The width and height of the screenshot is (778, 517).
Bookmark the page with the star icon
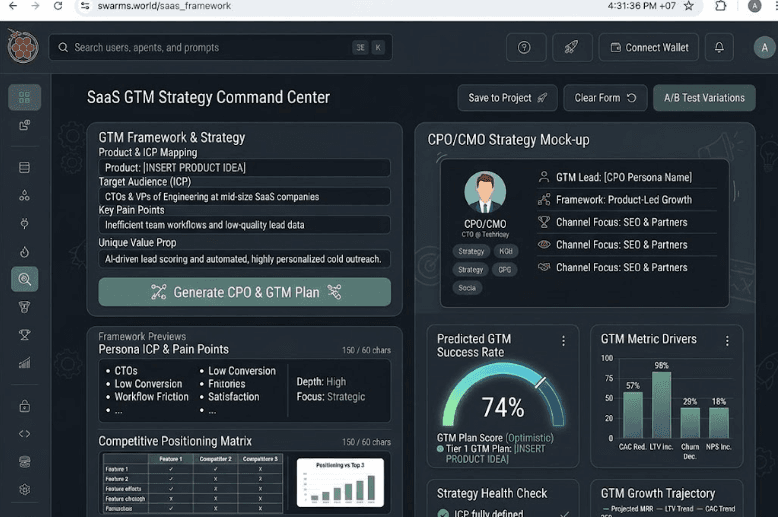click(x=689, y=6)
